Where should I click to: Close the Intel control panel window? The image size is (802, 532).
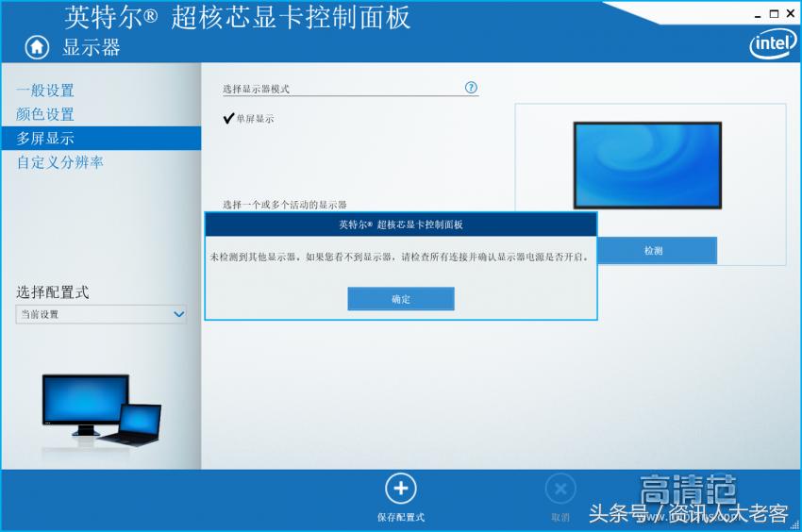pos(791,14)
